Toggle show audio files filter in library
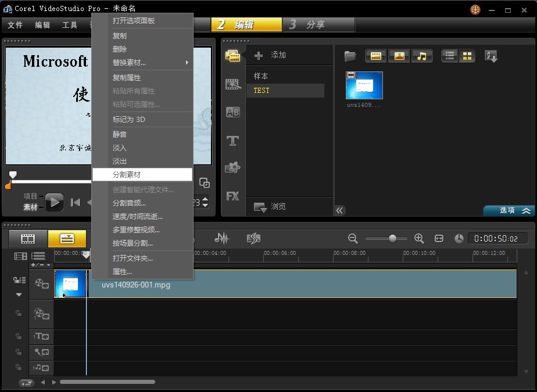 click(x=423, y=56)
